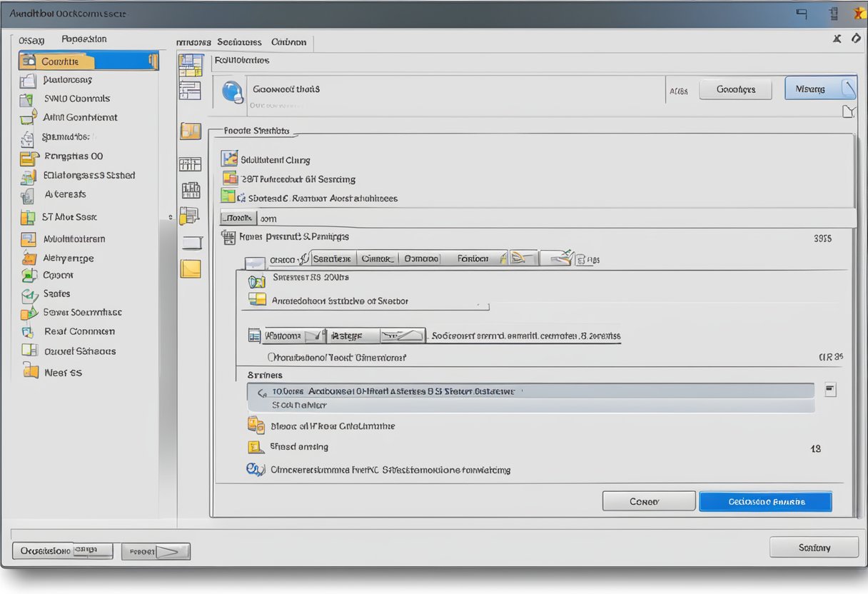This screenshot has height=594, width=868.
Task: Click the orange folder icon in vertical toolbar
Action: pos(191,131)
